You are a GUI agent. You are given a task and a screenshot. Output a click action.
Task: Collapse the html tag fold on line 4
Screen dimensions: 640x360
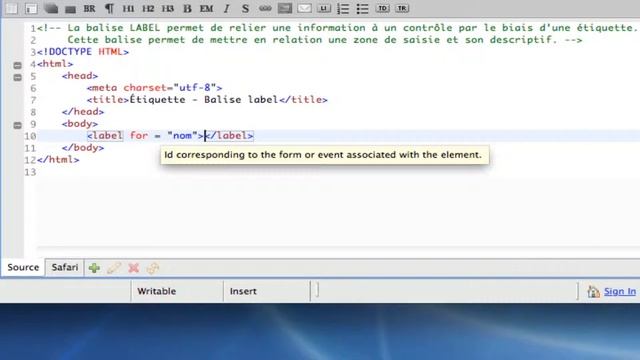tap(17, 65)
